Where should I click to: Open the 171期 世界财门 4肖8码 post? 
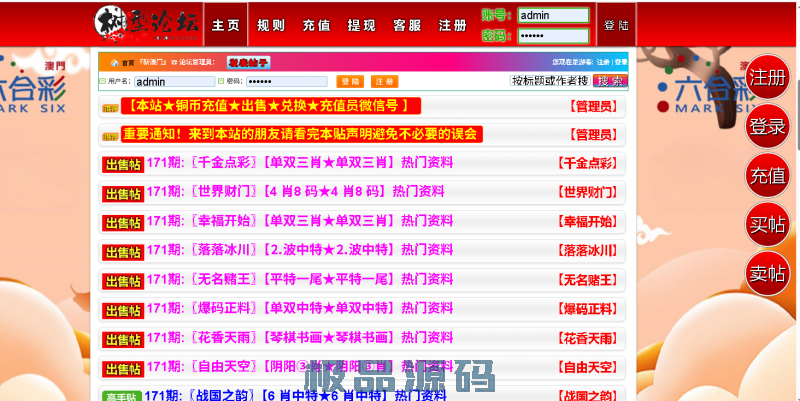tap(295, 192)
